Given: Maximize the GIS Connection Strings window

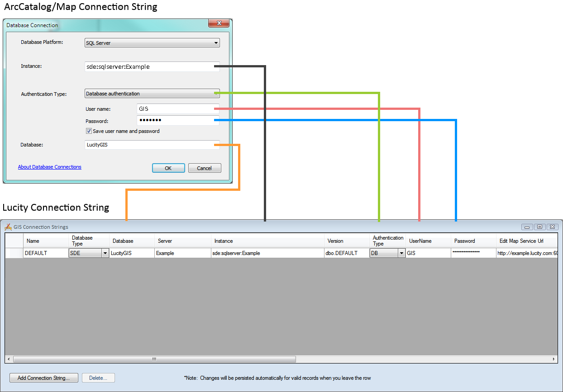Looking at the screenshot, I should tap(540, 227).
